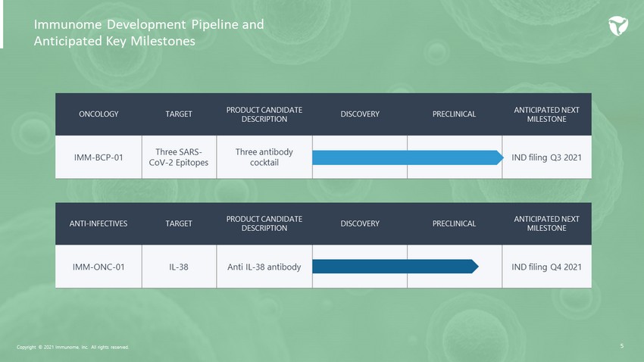
Task: Click the Three antibody cocktail cell
Action: coord(264,158)
